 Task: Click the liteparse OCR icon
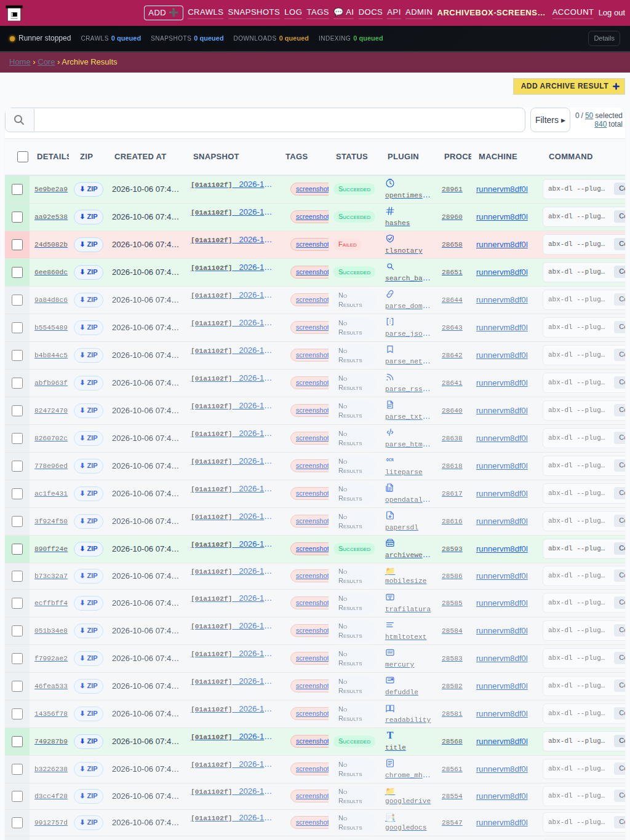tap(390, 460)
